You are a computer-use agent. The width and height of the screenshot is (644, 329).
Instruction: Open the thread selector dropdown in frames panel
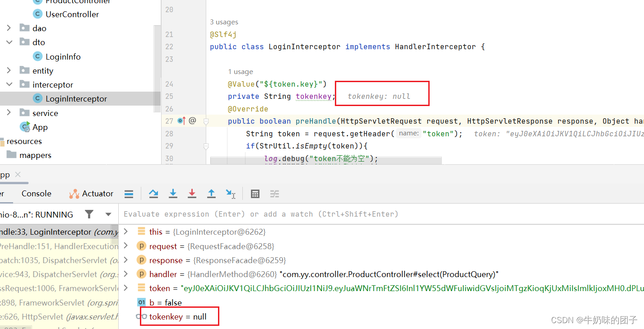(x=107, y=214)
